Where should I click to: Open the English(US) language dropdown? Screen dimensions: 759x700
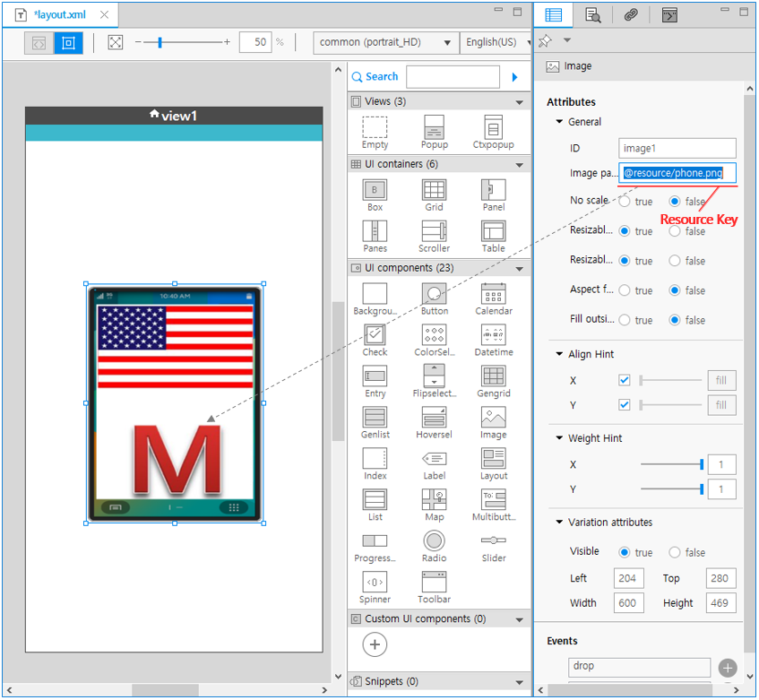pyautogui.click(x=496, y=42)
